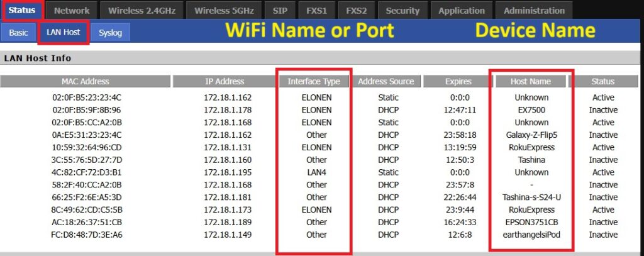The height and width of the screenshot is (256, 644).
Task: Click the Expires column header
Action: point(458,81)
